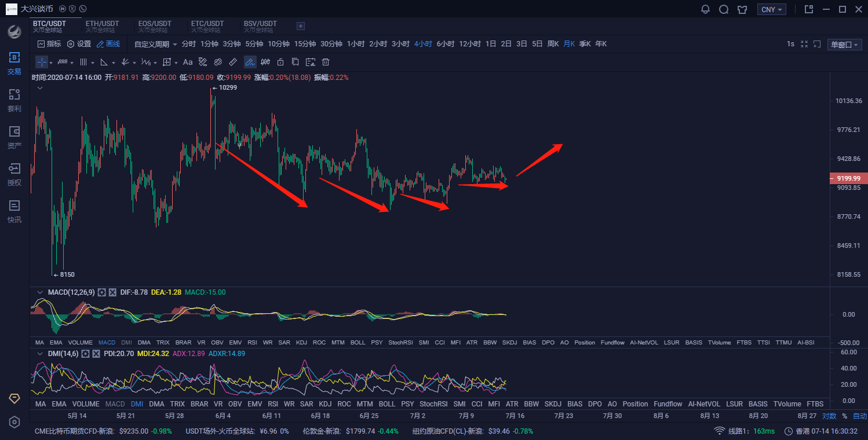Open the 自定义周期 custom period dropdown

pos(155,44)
